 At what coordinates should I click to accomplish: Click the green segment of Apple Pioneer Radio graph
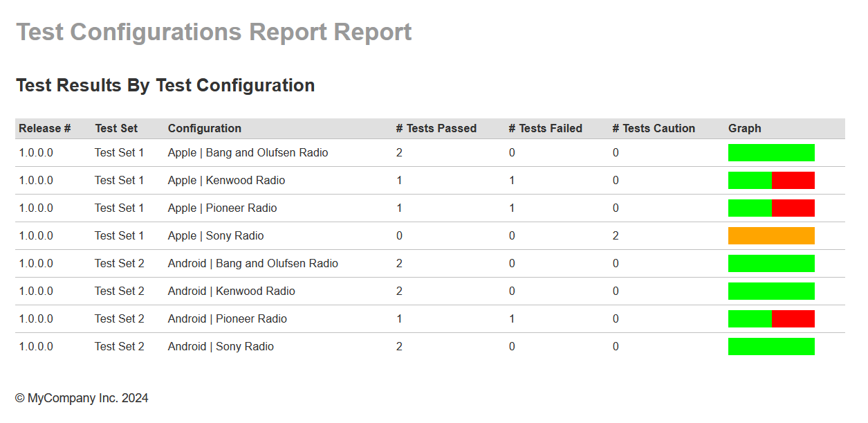click(750, 208)
